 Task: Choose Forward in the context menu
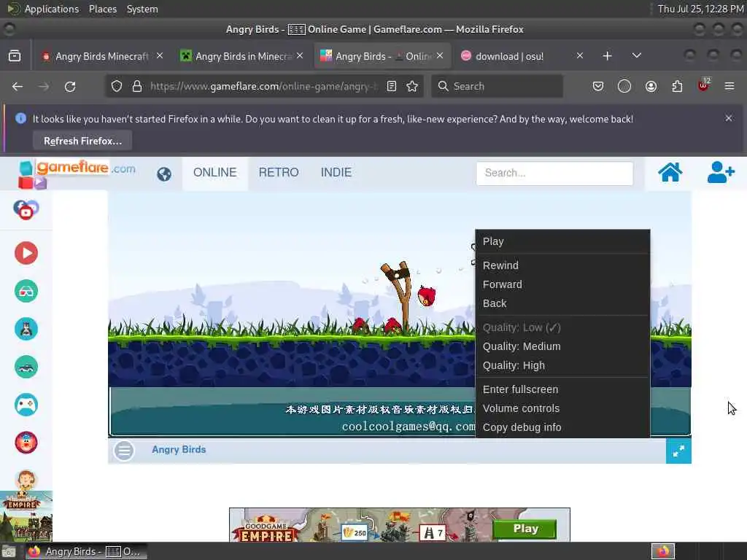pos(562,284)
